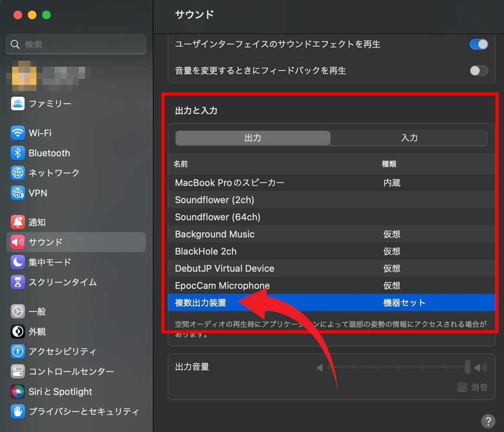Select BlackHole 2ch output device
504x432 pixels.
(331, 251)
